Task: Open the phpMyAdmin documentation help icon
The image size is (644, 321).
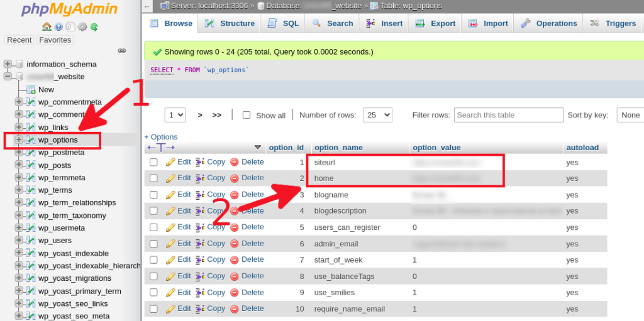Action: pyautogui.click(x=58, y=27)
